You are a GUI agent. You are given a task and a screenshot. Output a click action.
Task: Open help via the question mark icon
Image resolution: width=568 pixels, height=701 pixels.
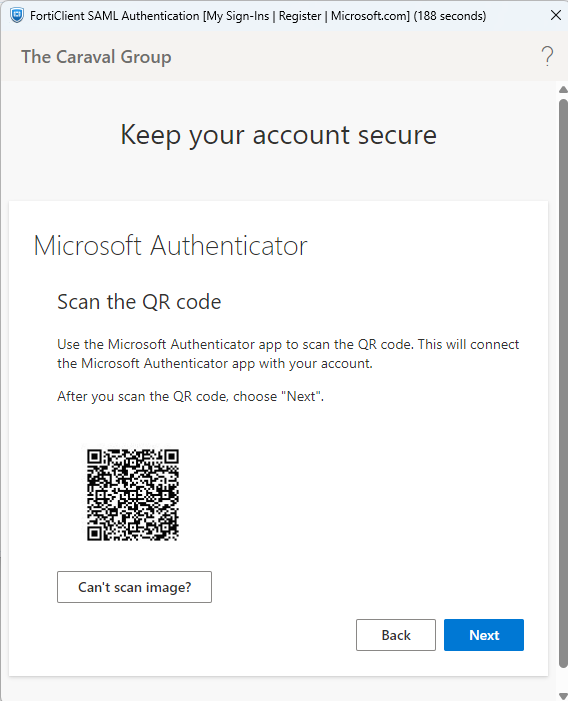pos(547,56)
